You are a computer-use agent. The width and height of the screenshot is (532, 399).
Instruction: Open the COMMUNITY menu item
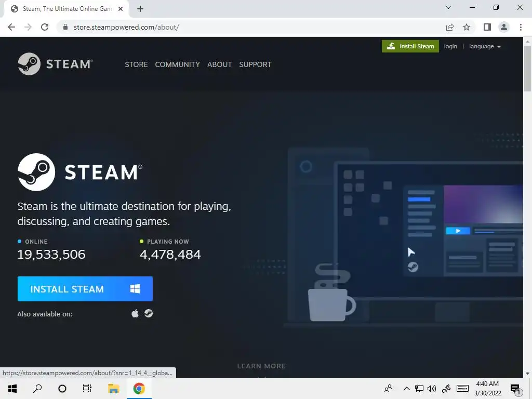pos(178,64)
